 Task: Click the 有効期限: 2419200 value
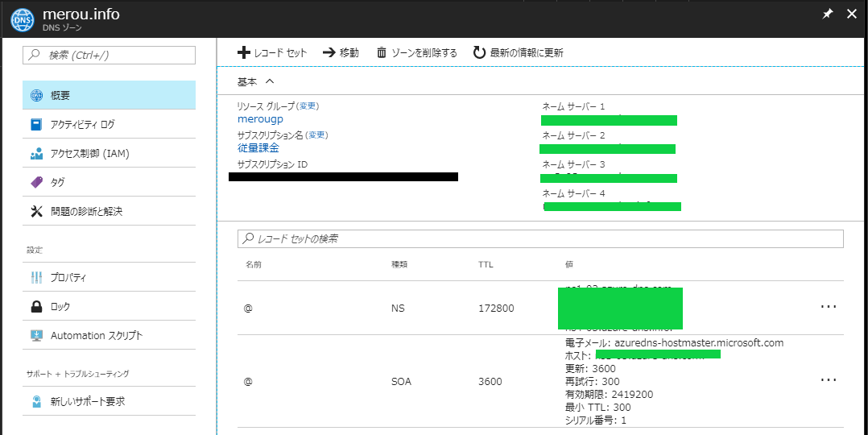[610, 395]
